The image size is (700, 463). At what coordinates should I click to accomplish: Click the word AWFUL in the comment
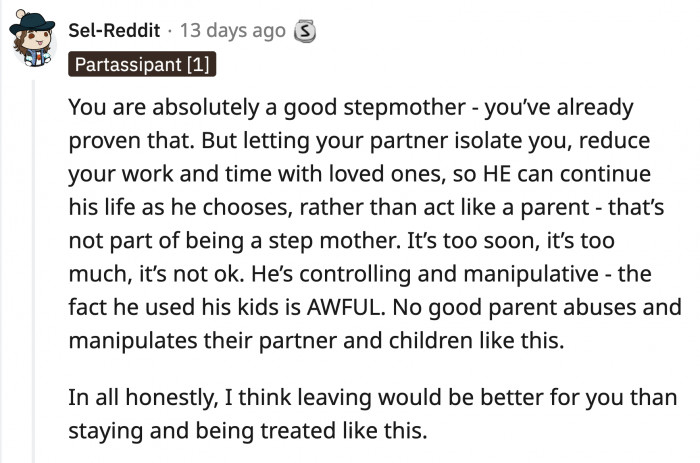346,307
